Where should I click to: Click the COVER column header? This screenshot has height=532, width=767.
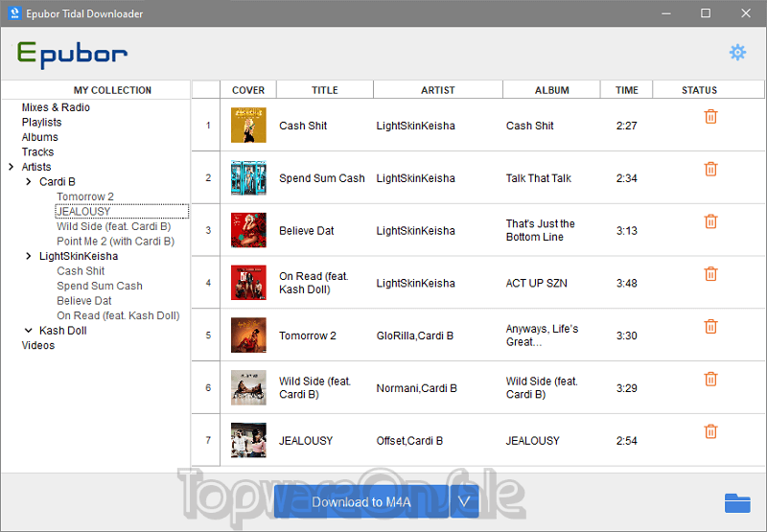(x=248, y=90)
